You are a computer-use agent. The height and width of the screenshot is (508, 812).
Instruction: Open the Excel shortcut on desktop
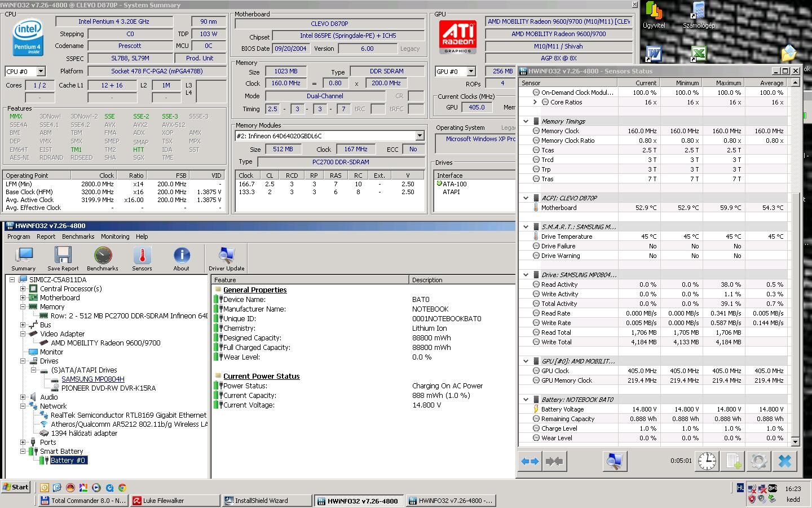pos(698,54)
